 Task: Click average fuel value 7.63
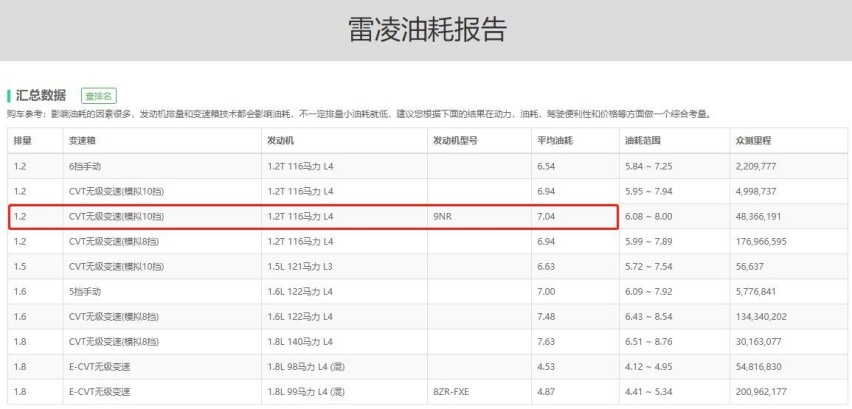point(546,342)
